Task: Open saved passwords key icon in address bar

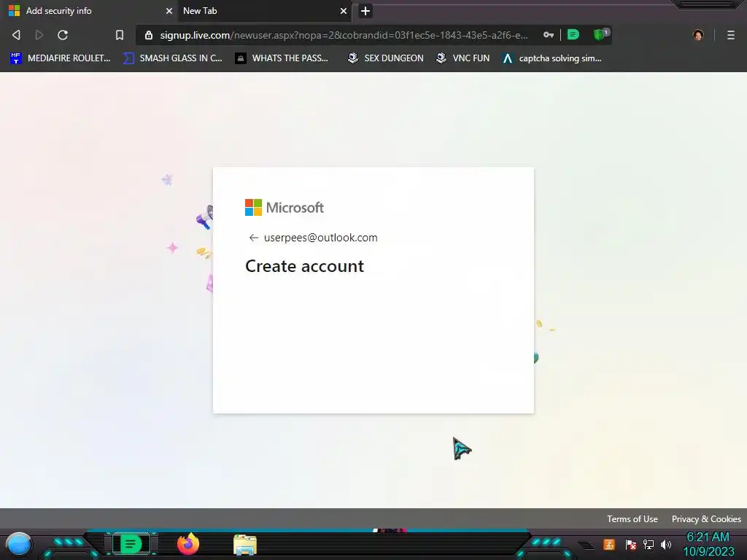Action: click(x=549, y=35)
